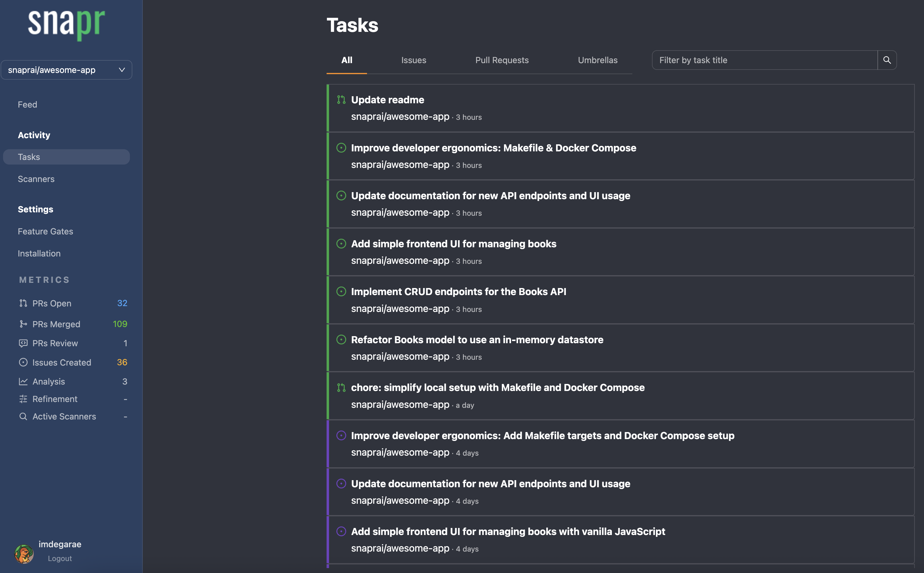Image resolution: width=924 pixels, height=573 pixels.
Task: Switch to the Issues tab
Action: pos(413,60)
